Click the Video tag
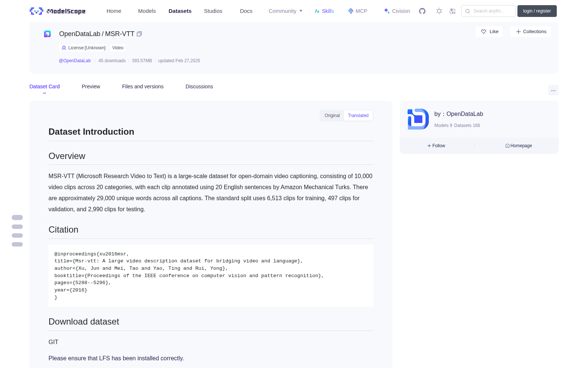The image size is (588, 368). pyautogui.click(x=118, y=48)
